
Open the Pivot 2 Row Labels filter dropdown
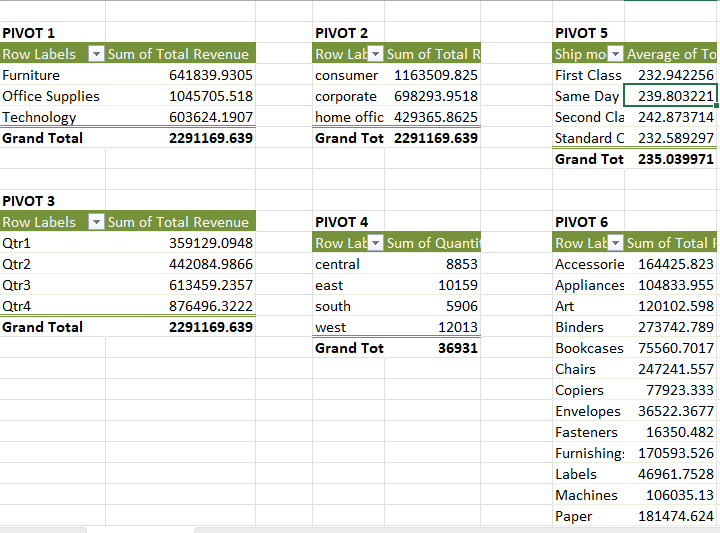pyautogui.click(x=376, y=54)
